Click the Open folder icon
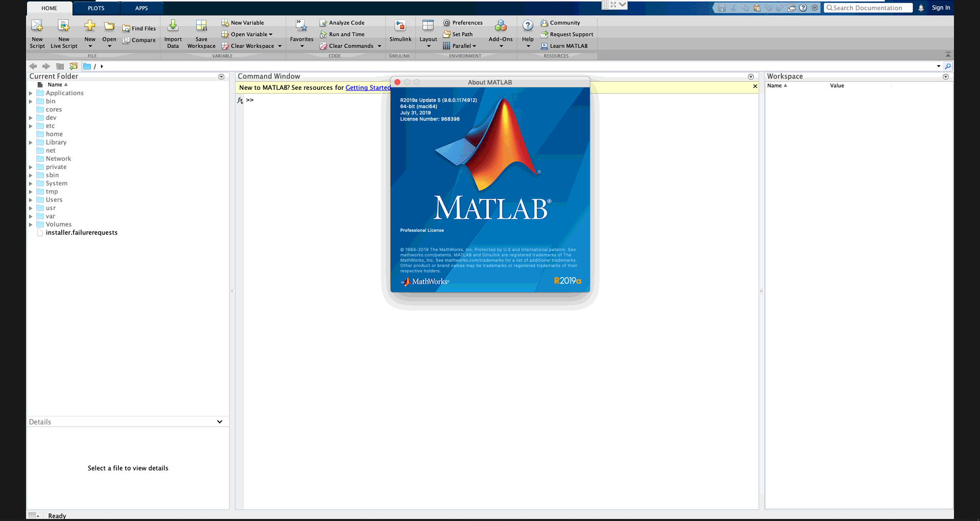Viewport: 980px width, 521px height. pyautogui.click(x=109, y=26)
